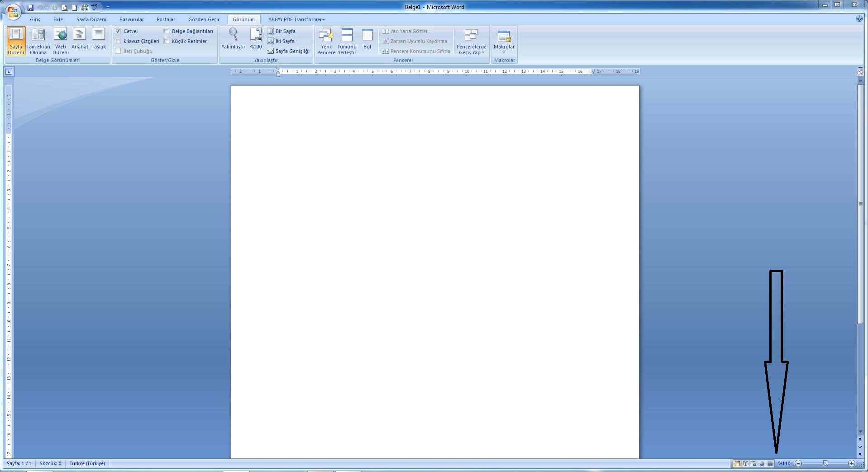The width and height of the screenshot is (868, 472).
Task: Click the %110 zoom level button
Action: click(x=784, y=463)
